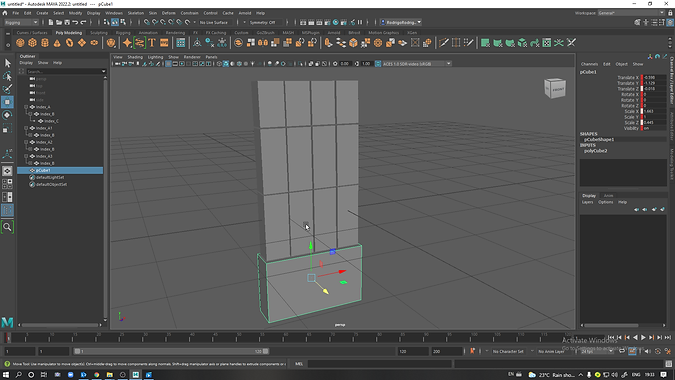Toggle viewport grid display icon
The image size is (675, 380).
(x=168, y=64)
